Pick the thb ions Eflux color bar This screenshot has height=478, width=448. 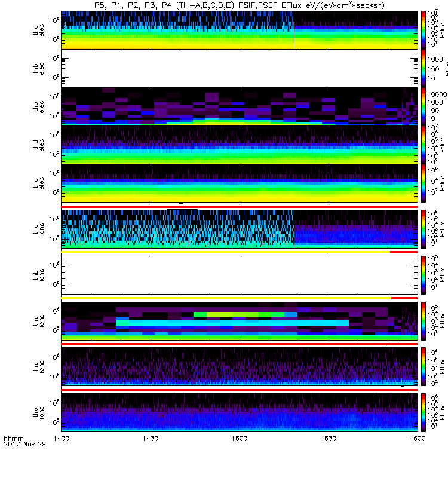tap(424, 275)
